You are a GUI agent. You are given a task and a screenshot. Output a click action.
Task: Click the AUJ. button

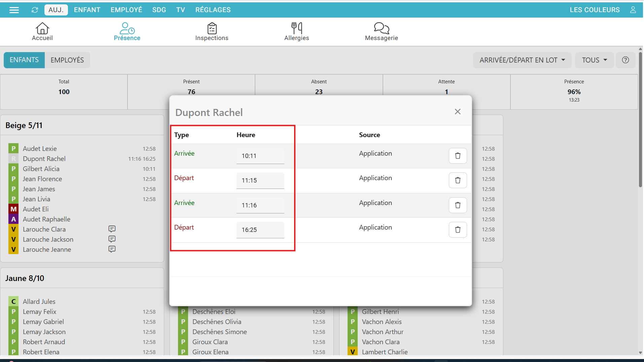point(56,10)
